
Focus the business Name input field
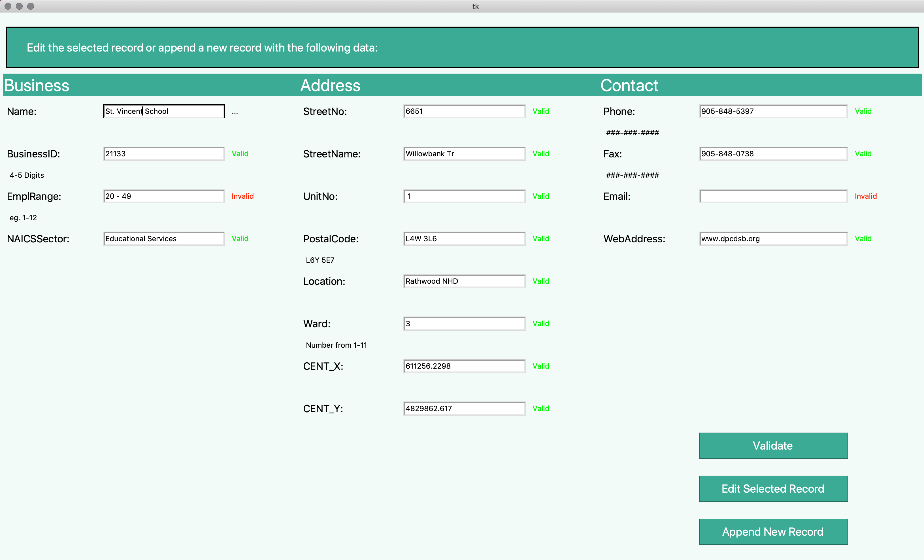[x=164, y=111]
